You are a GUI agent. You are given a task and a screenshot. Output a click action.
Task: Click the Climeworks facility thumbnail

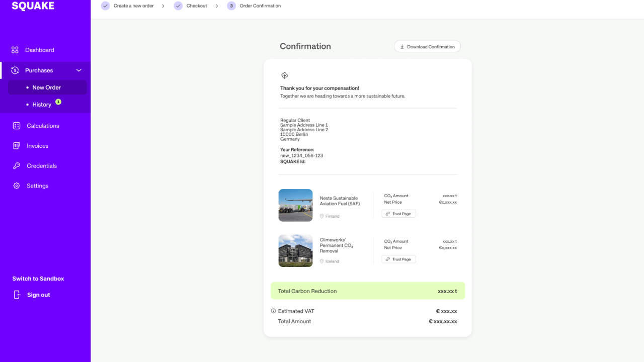coord(295,250)
